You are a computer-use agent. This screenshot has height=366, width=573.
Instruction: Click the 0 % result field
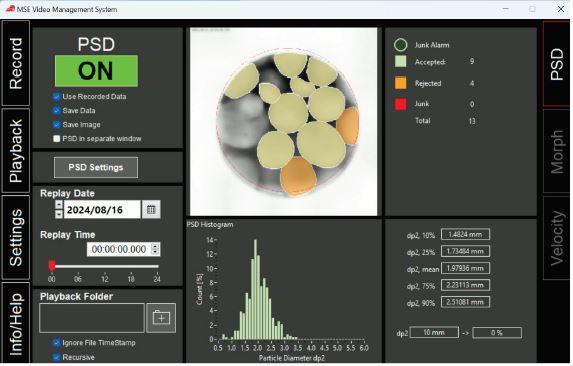(497, 333)
